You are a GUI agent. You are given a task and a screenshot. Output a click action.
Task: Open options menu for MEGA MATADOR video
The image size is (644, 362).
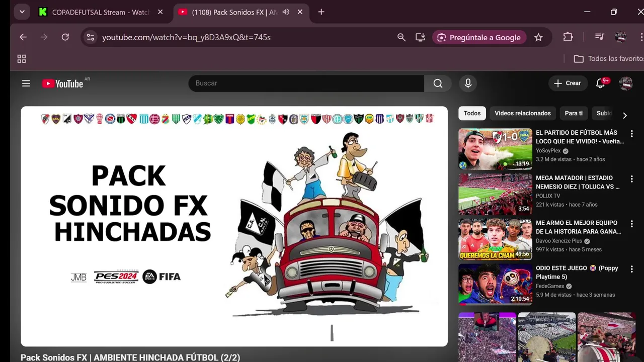pos(632,179)
